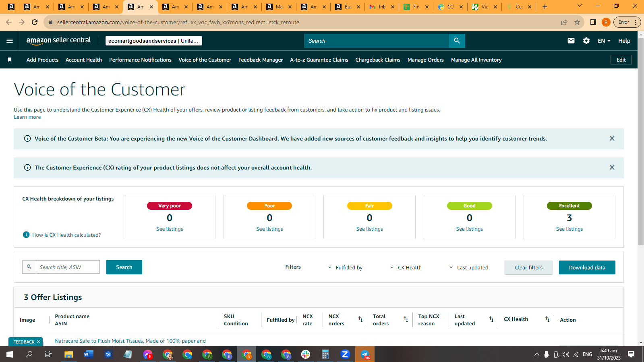Sort by Last updated column arrows
The image size is (644, 362).
(x=491, y=319)
